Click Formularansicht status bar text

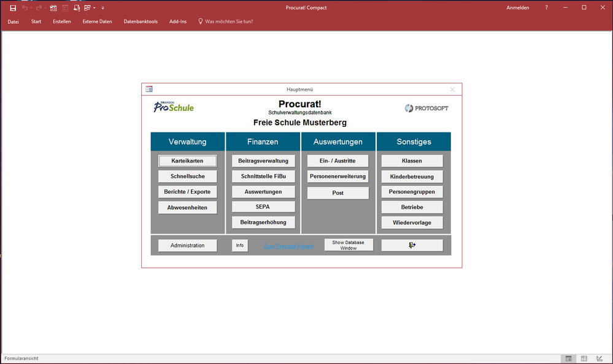[x=21, y=358]
